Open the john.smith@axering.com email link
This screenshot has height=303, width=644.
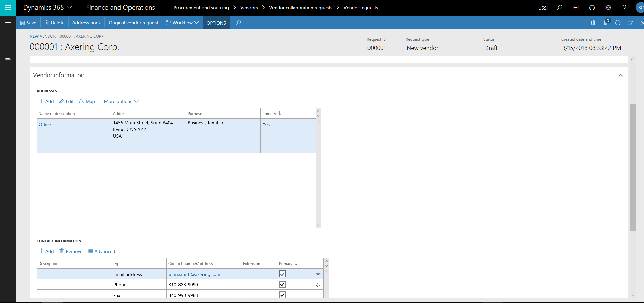point(194,274)
